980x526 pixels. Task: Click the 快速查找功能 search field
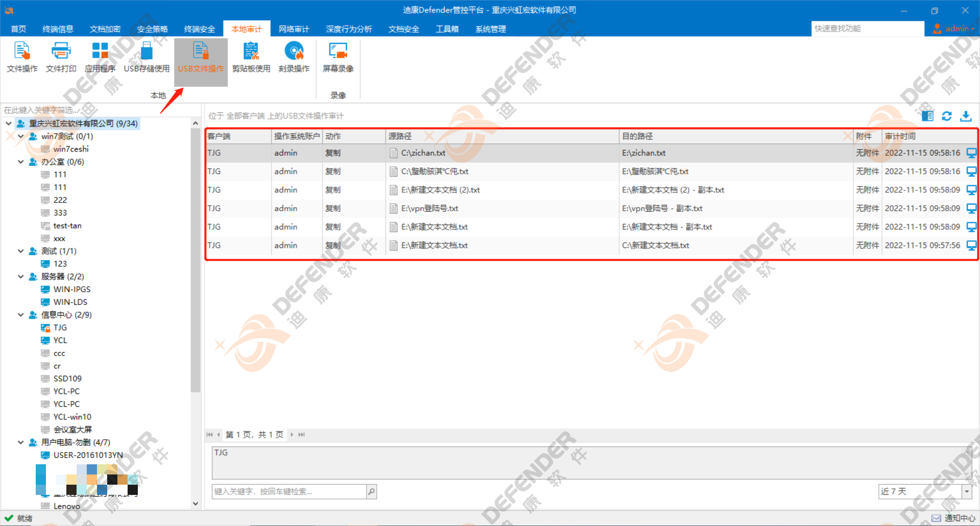pyautogui.click(x=868, y=29)
